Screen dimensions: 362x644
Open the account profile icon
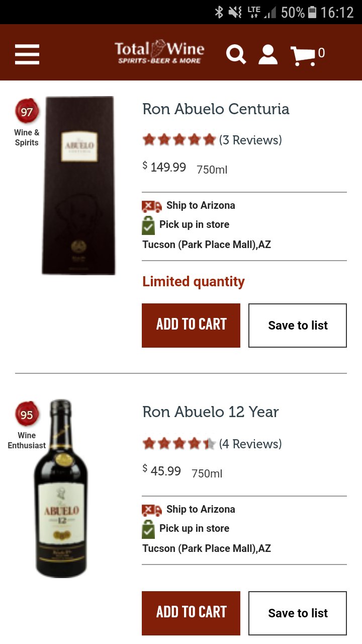(268, 54)
